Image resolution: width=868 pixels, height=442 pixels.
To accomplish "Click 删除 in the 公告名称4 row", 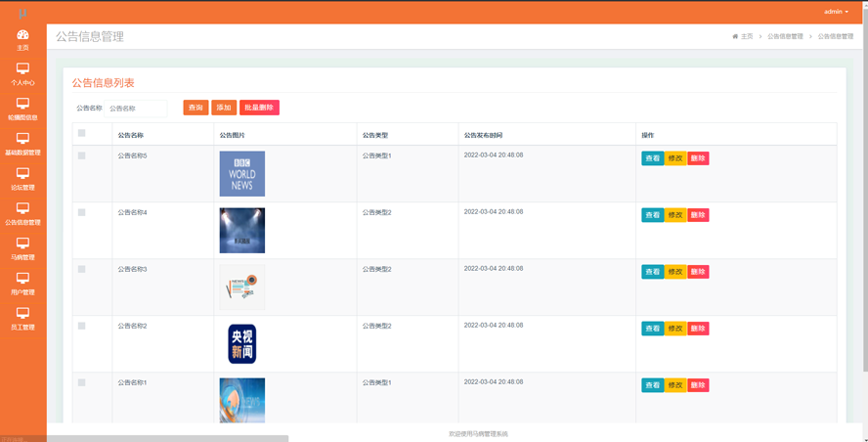I will [698, 215].
